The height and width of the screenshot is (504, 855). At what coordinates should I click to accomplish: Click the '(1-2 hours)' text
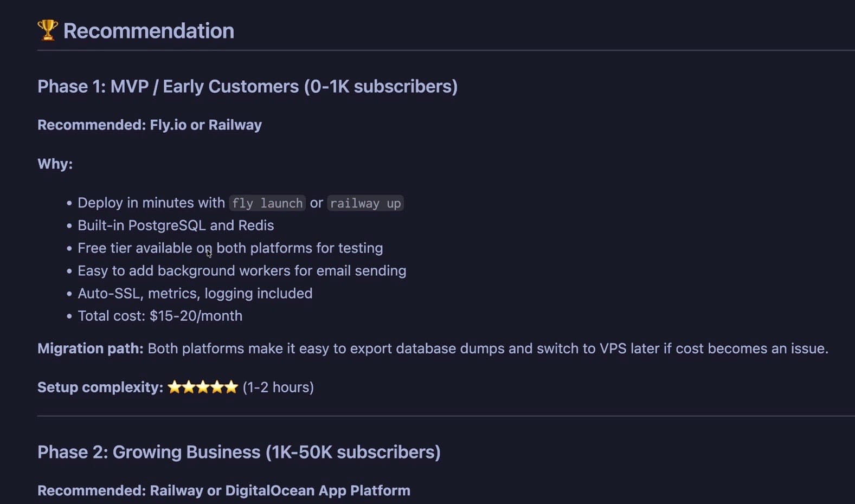pos(278,387)
